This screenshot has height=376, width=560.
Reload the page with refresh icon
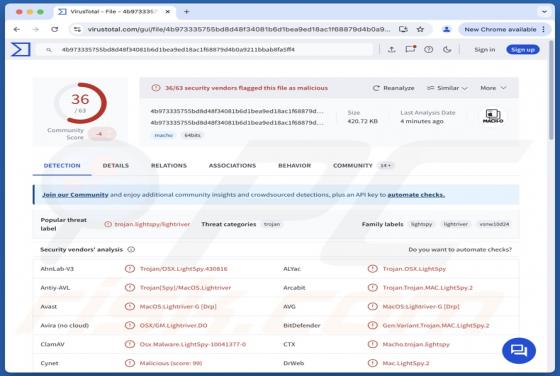pyautogui.click(x=54, y=29)
